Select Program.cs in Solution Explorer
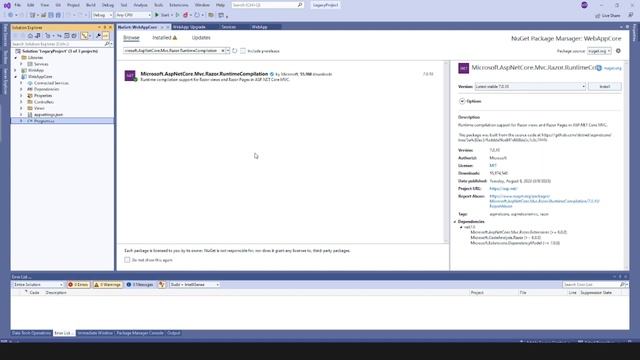Image resolution: width=640 pixels, height=360 pixels. coord(44,121)
